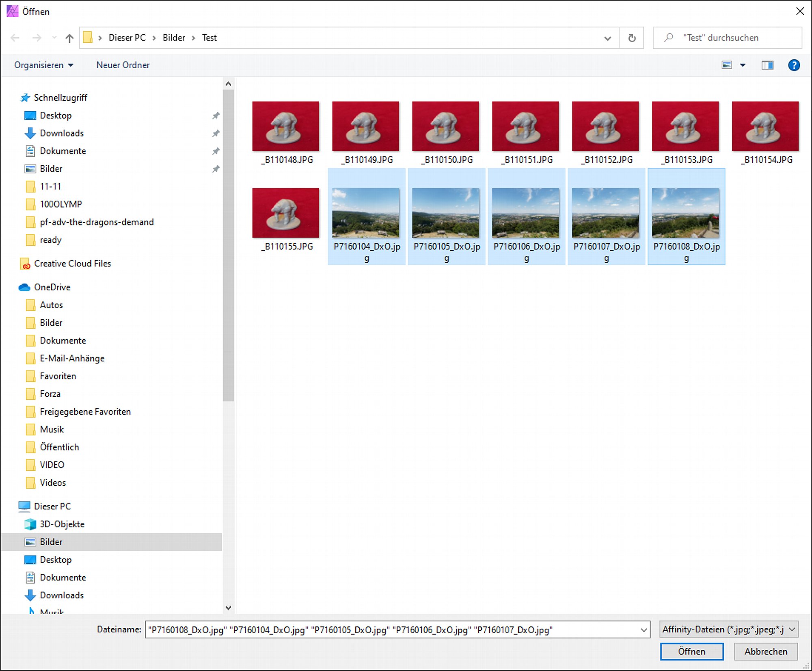Viewport: 812px width, 671px height.
Task: Open the Organisieren menu
Action: click(x=43, y=65)
